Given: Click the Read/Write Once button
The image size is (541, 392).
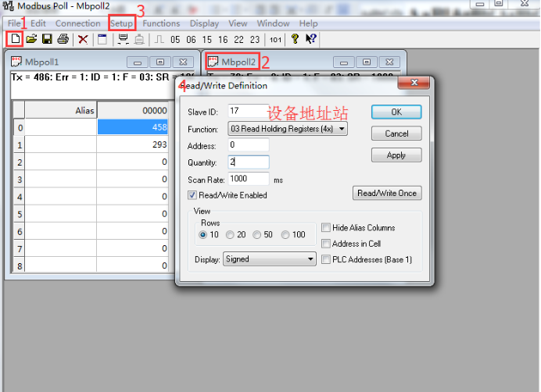Looking at the screenshot, I should pyautogui.click(x=388, y=193).
